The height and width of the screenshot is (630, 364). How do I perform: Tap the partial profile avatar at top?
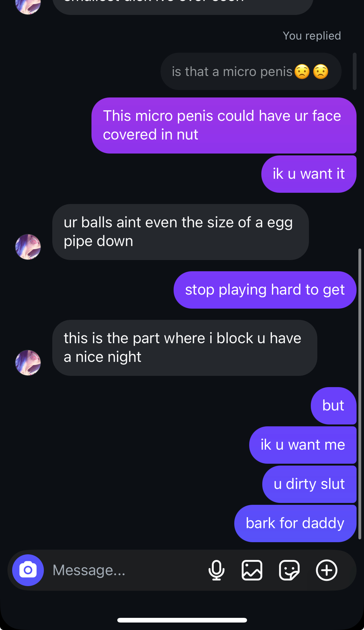tap(28, 6)
